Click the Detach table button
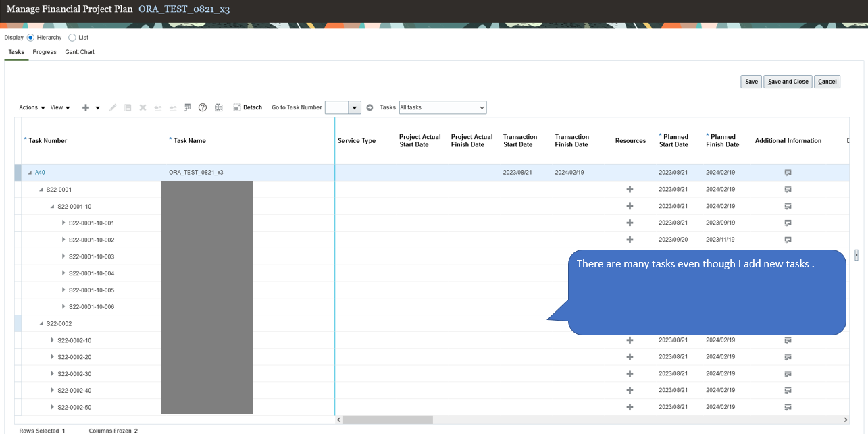 (x=247, y=107)
